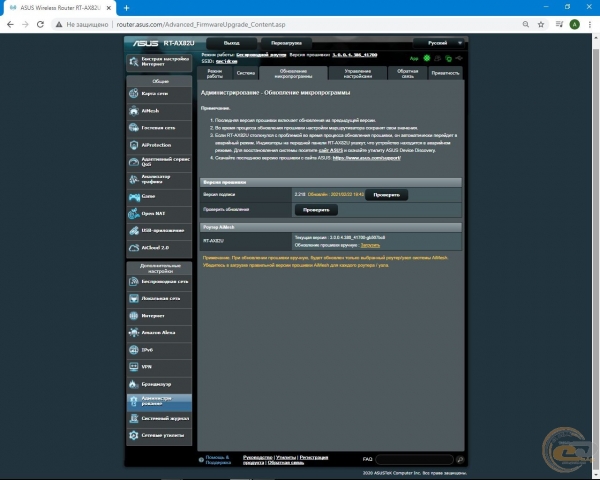Click the FAQ search magnifier icon
This screenshot has height=480, width=600.
tap(460, 459)
